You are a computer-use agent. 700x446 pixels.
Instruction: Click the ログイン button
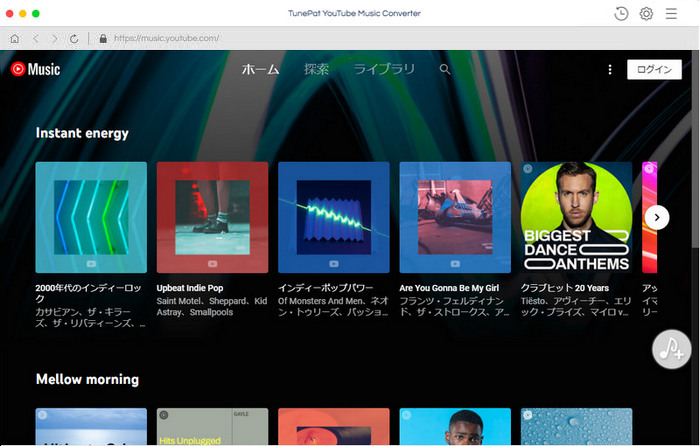654,69
